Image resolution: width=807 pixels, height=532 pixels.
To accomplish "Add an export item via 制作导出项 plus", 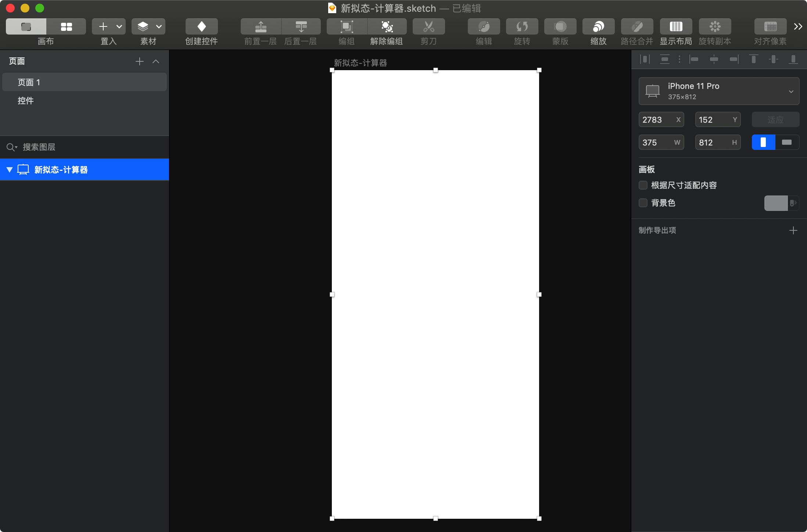I will pos(793,230).
